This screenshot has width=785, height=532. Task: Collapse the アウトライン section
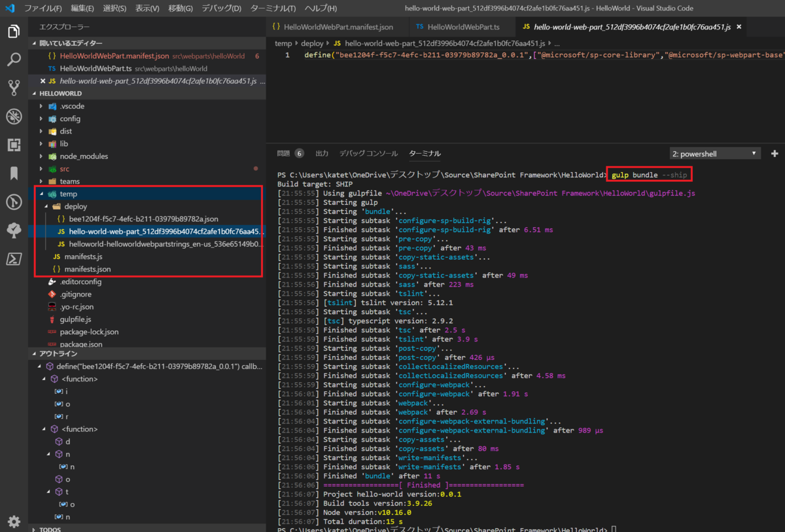[147, 354]
